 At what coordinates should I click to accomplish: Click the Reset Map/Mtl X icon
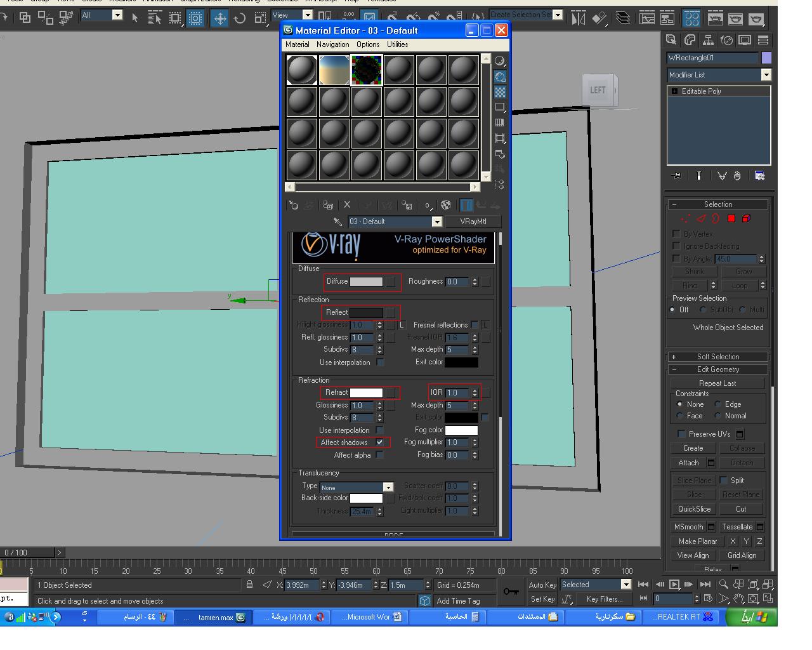(x=347, y=205)
